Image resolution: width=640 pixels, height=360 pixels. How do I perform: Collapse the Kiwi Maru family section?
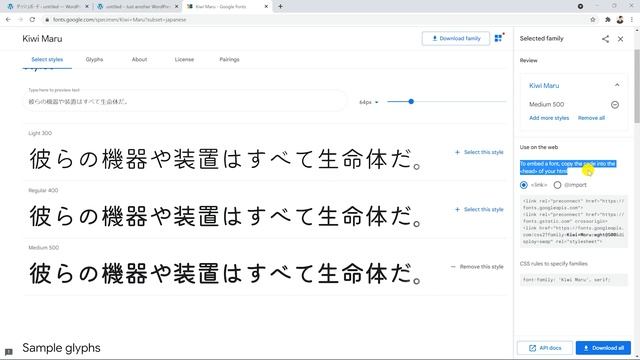617,85
